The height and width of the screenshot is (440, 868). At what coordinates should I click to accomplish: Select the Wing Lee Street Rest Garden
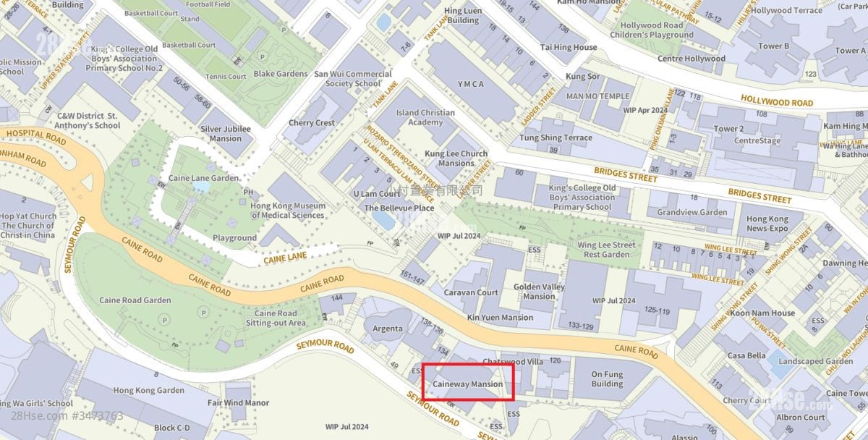click(606, 250)
